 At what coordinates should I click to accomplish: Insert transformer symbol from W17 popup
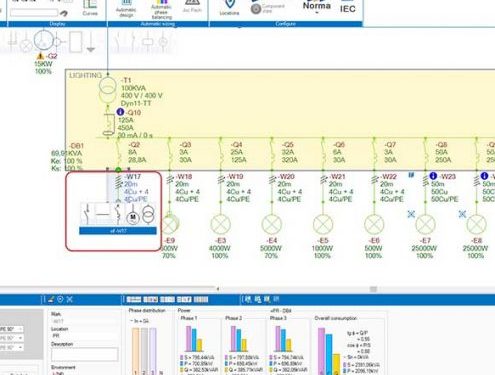pyautogui.click(x=148, y=214)
